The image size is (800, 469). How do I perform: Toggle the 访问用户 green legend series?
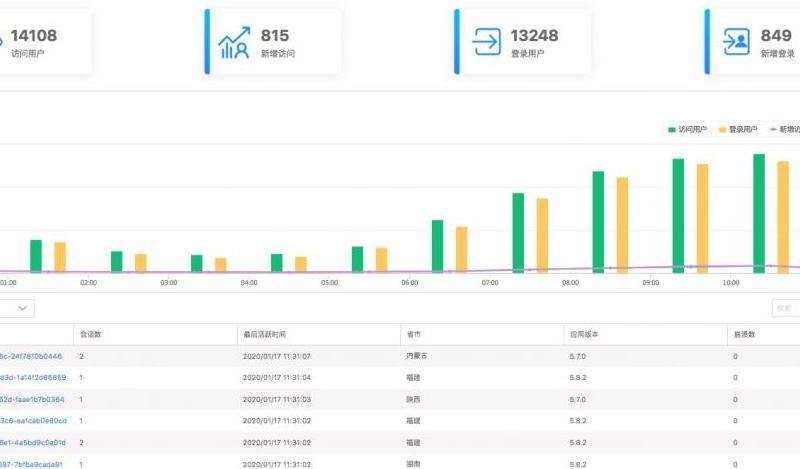click(687, 129)
